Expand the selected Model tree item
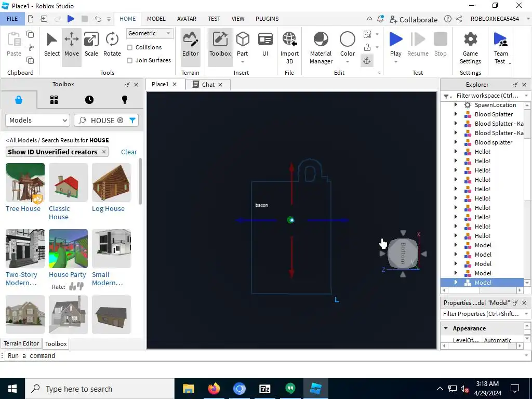Viewport: 532px width, 399px height. [456, 282]
